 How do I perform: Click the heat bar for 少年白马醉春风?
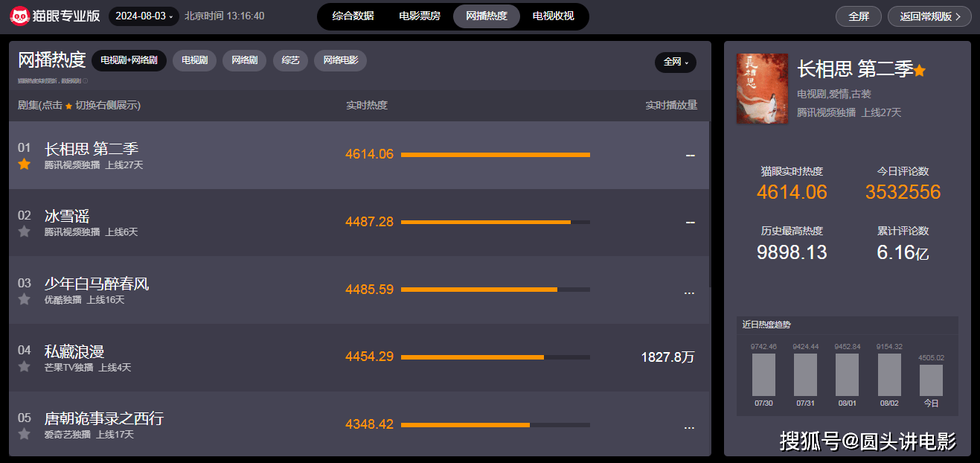(496, 290)
